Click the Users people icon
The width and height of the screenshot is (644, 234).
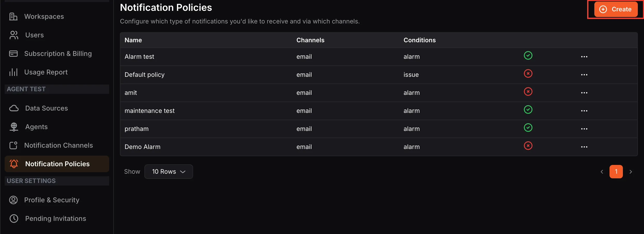point(14,35)
